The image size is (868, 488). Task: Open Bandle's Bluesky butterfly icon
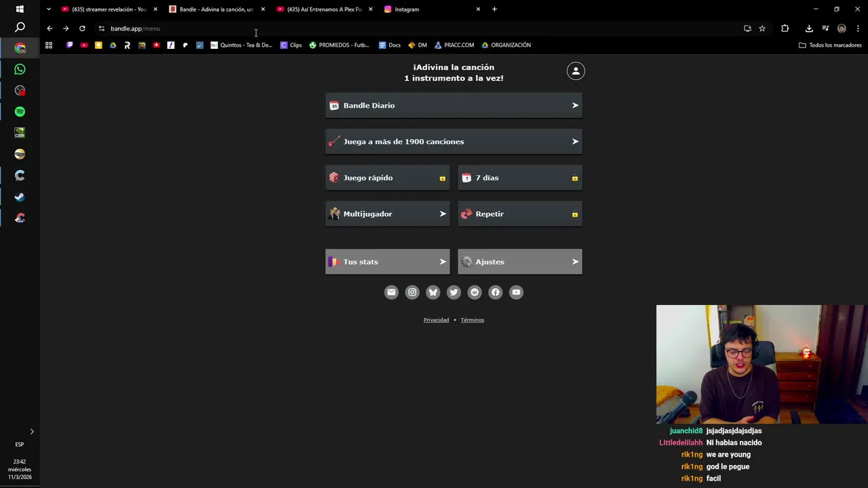pos(433,292)
